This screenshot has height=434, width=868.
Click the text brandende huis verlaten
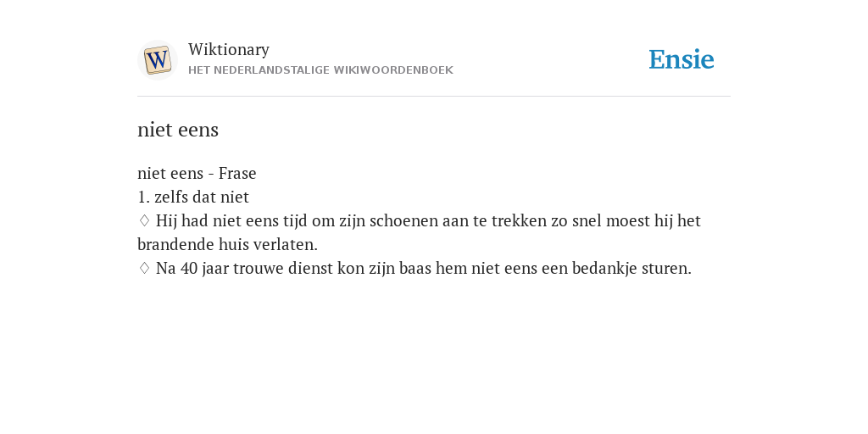227,245
